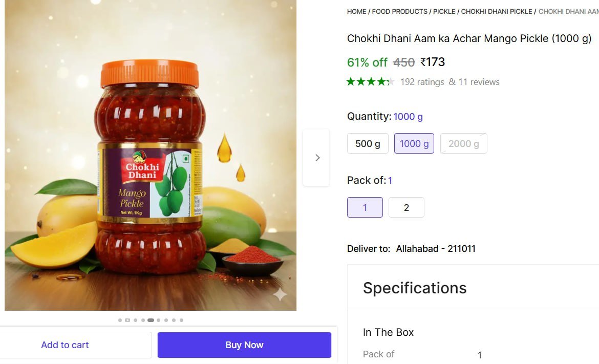Click the sparkle icon on product image
The image size is (599, 364).
(x=280, y=294)
